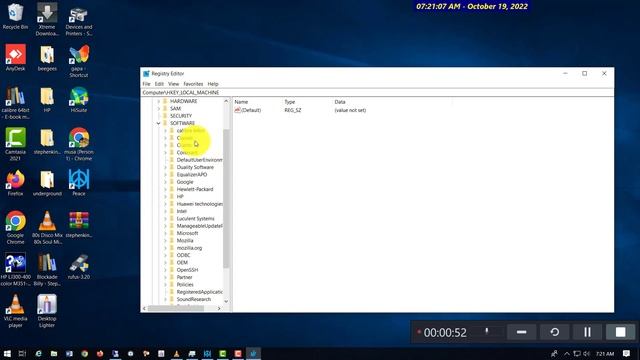Select the SECURITY key

pyautogui.click(x=180, y=116)
